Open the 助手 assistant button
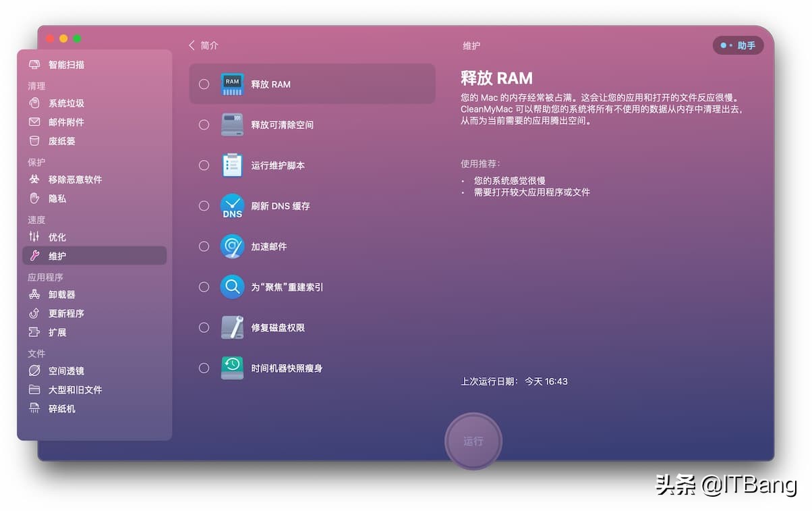Screen dimensions: 812x511 (x=738, y=45)
